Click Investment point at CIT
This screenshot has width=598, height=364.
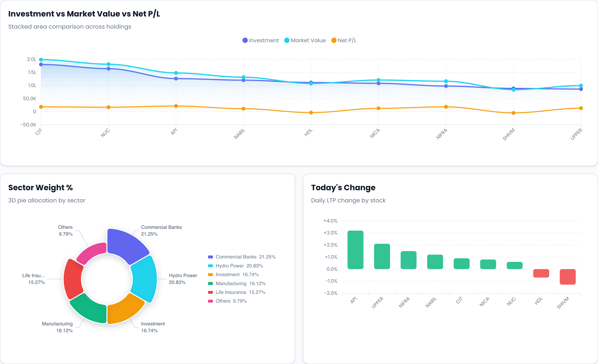(x=41, y=65)
